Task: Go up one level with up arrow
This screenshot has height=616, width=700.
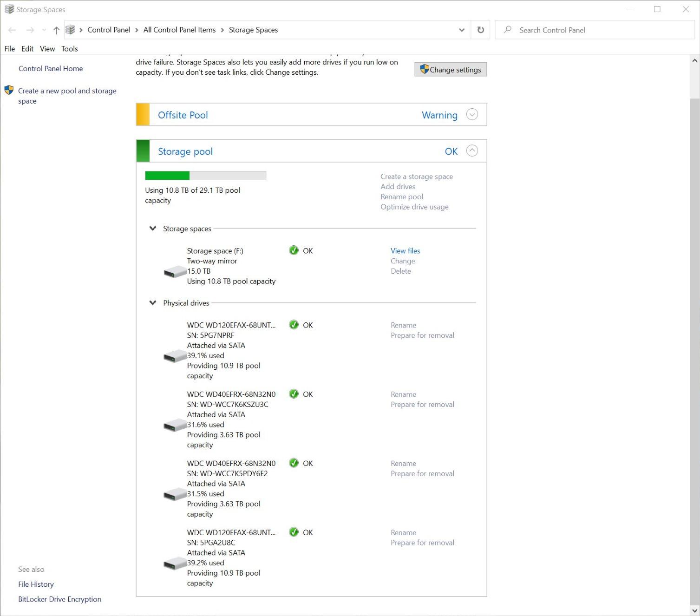Action: [56, 30]
